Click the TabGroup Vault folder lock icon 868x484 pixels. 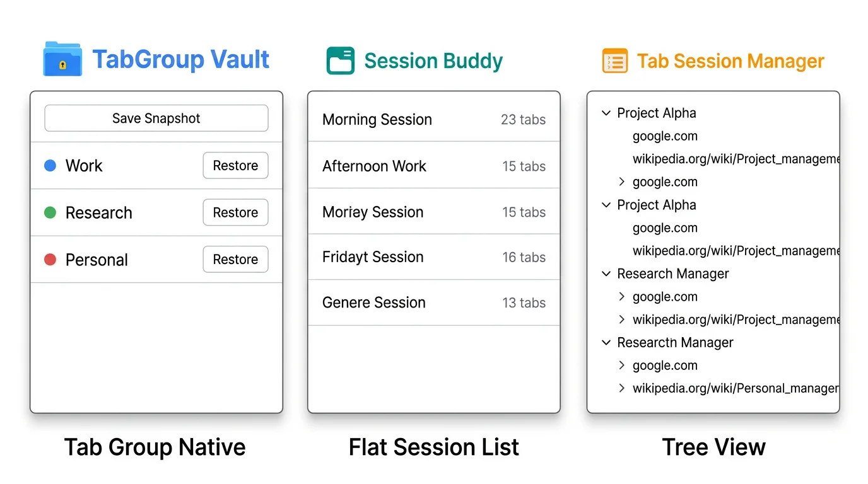click(x=62, y=59)
